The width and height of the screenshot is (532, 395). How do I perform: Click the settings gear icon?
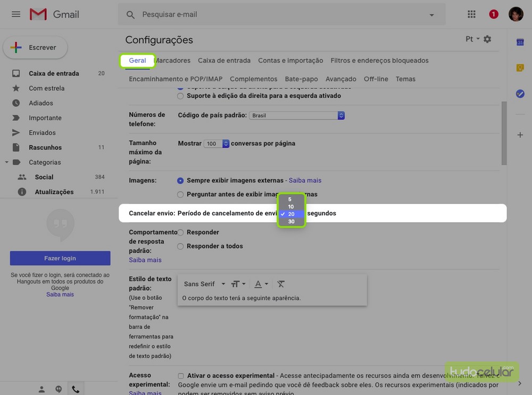(487, 39)
